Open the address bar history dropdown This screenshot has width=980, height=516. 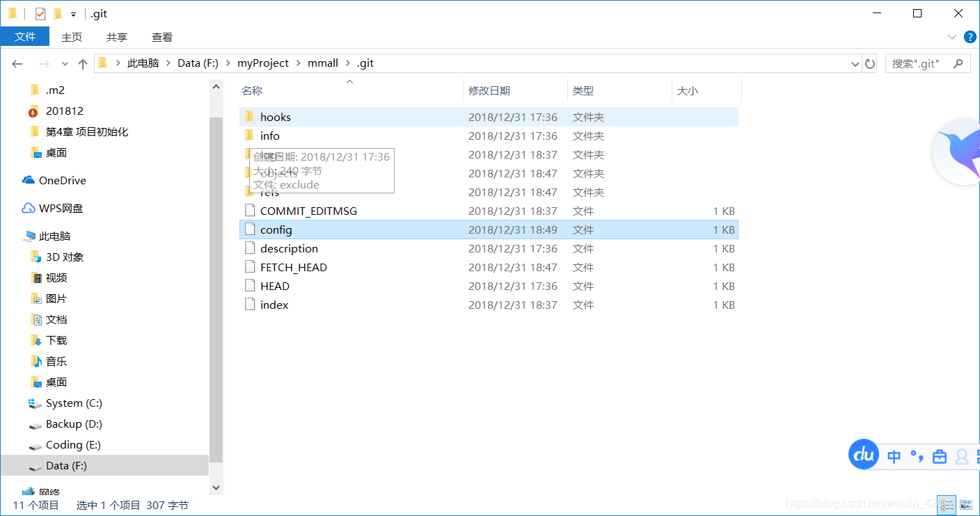(855, 63)
